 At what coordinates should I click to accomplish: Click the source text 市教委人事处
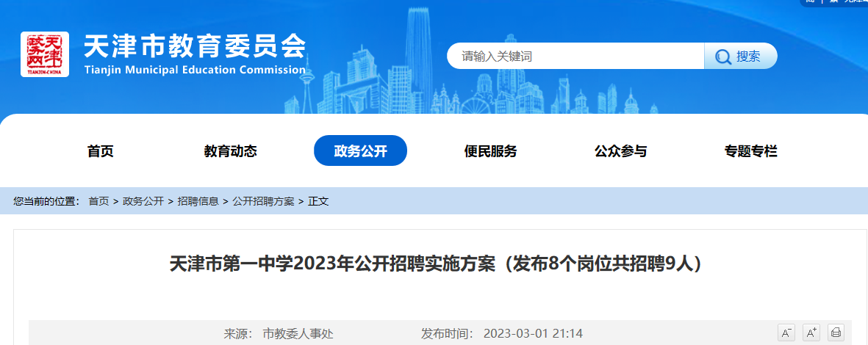[x=298, y=334]
